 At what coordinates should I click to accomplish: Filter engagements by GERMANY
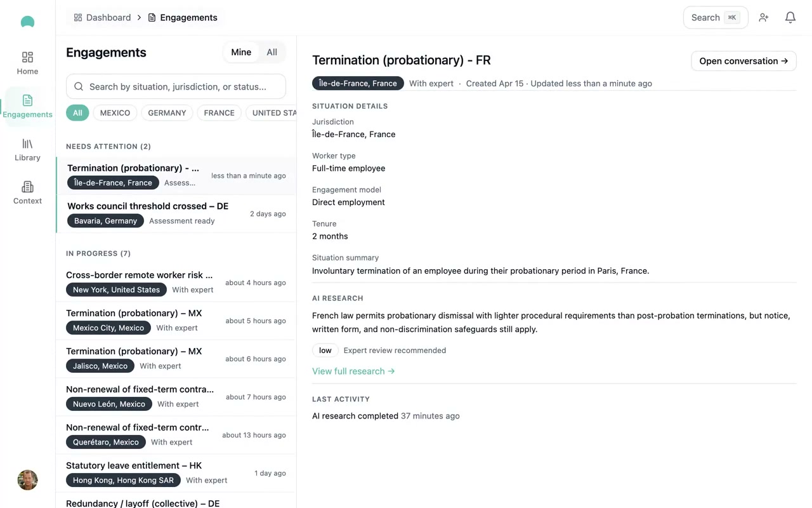167,113
